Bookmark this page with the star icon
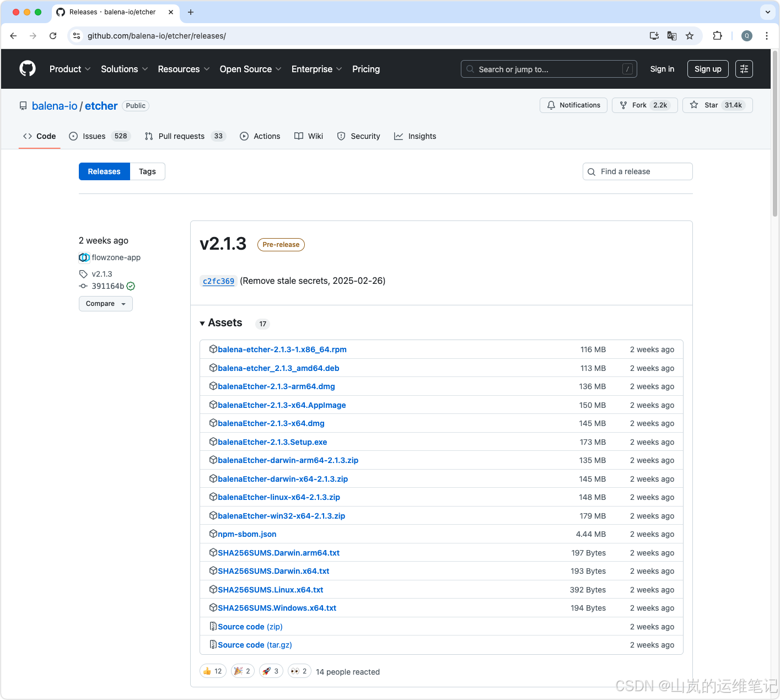Screen dimensions: 780x700 (690, 36)
